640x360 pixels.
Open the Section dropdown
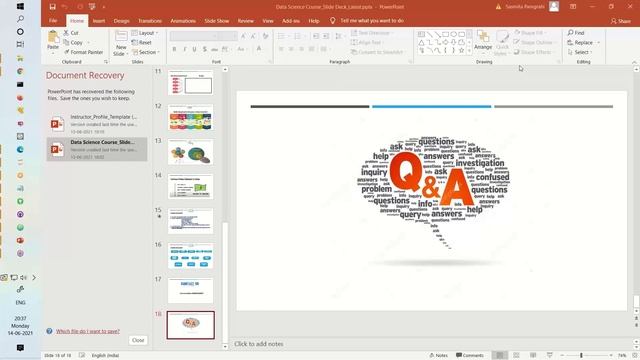(x=146, y=52)
